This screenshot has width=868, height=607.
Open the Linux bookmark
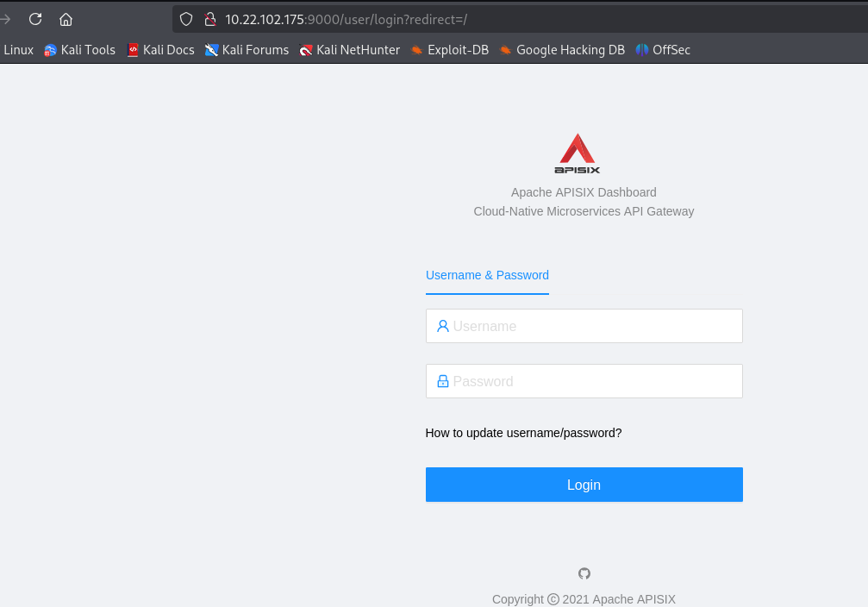click(17, 50)
